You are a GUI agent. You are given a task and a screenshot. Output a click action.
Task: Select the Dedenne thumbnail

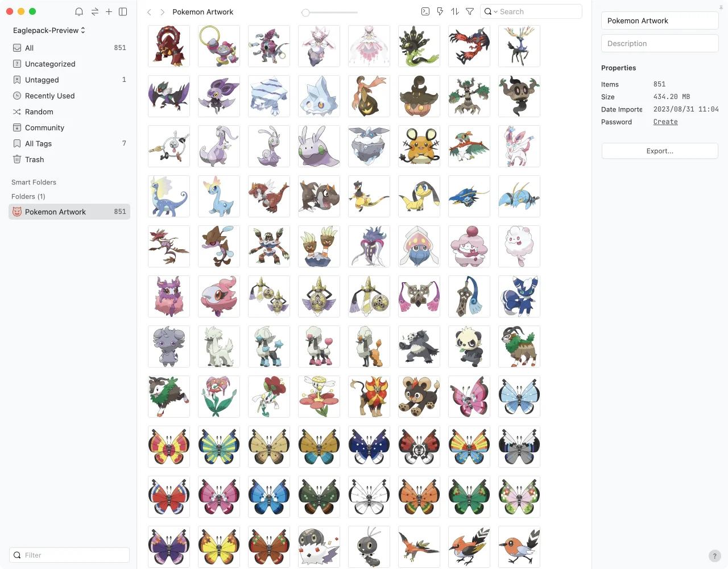click(x=419, y=146)
